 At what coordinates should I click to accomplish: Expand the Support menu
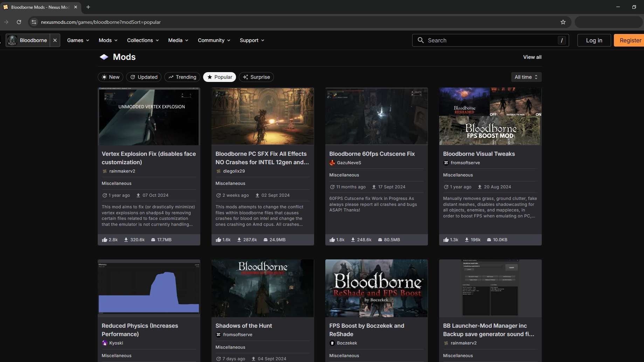pyautogui.click(x=252, y=40)
